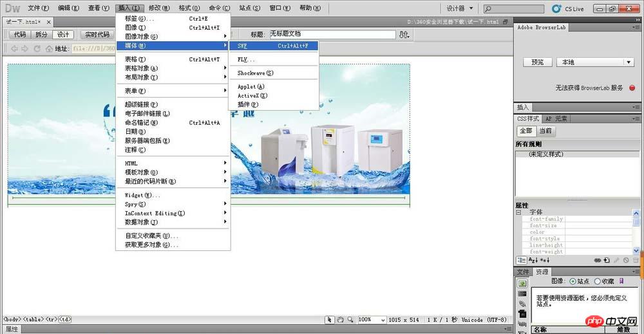Choose SWF from the 媒体 submenu

[x=242, y=46]
